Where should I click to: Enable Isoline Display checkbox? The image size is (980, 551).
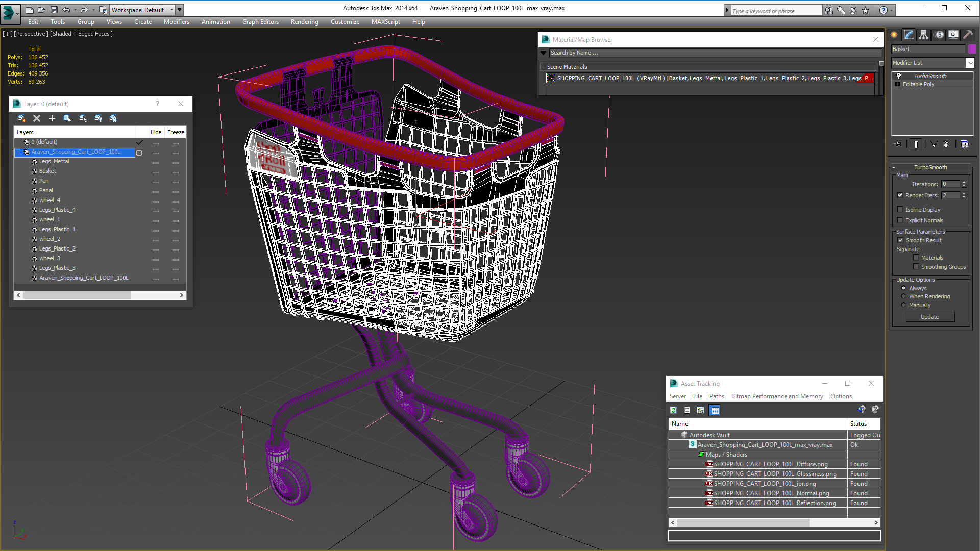point(900,210)
